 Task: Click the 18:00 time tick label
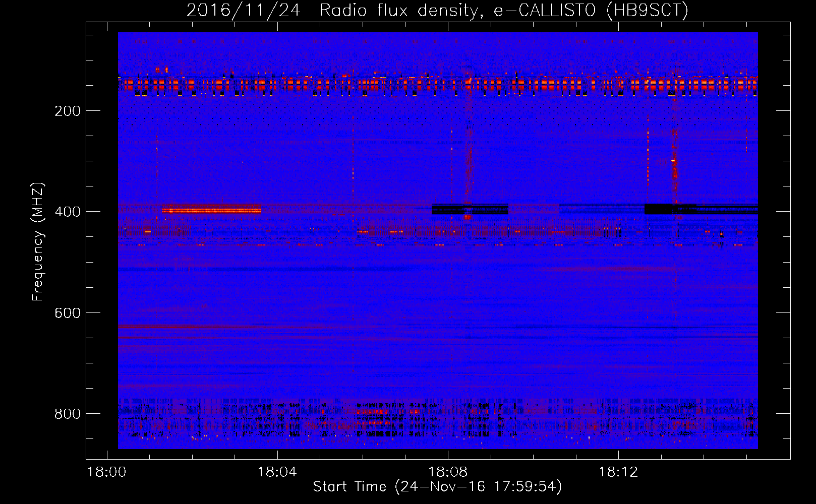(106, 472)
